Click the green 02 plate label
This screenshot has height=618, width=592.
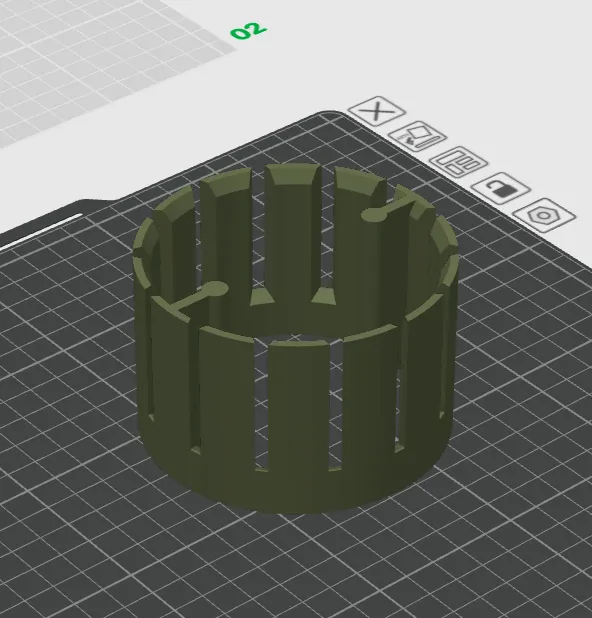pyautogui.click(x=248, y=31)
